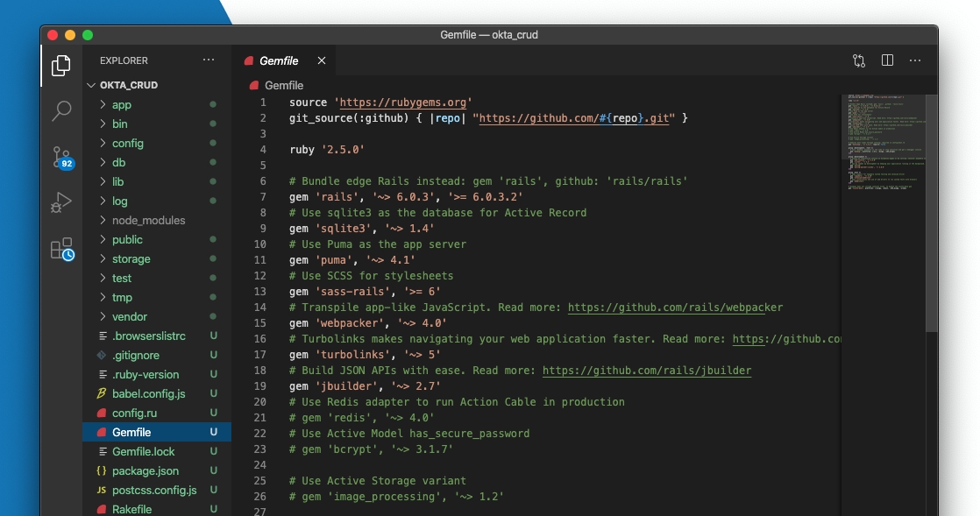The width and height of the screenshot is (980, 516).
Task: Open package.json from the explorer
Action: click(145, 470)
